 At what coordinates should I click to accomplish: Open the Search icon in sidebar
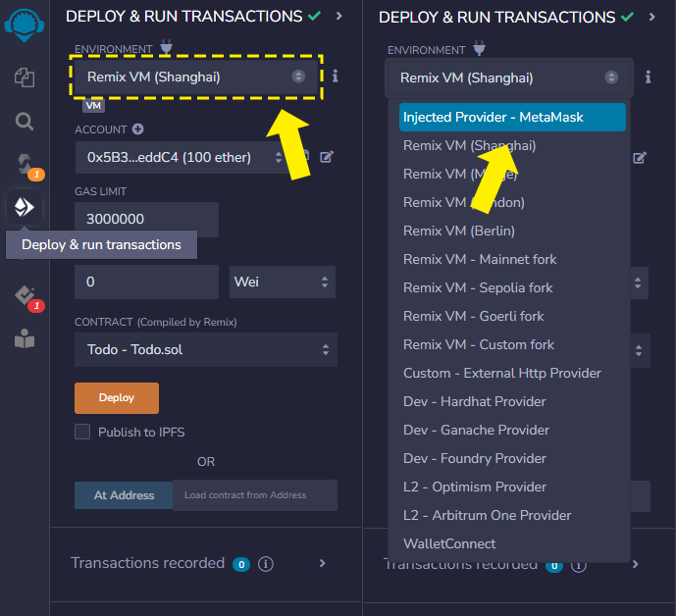click(25, 121)
